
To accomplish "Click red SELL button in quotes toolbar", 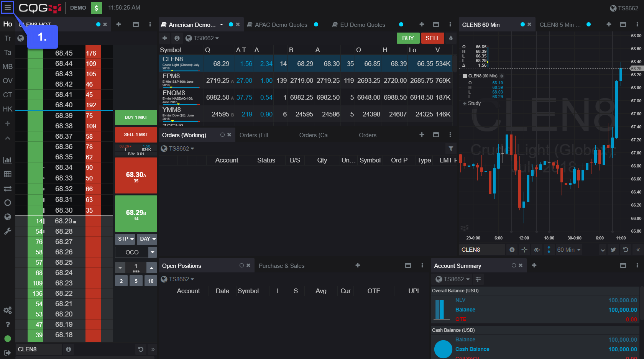I will (432, 38).
